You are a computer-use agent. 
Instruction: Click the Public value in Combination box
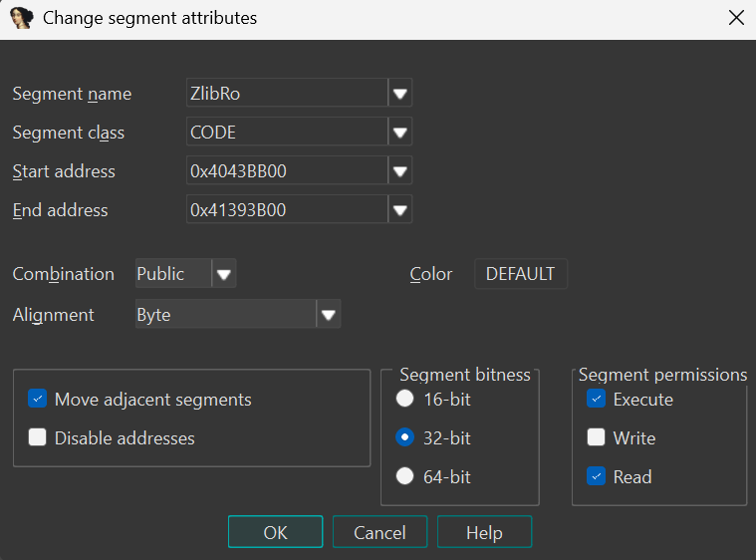(160, 274)
